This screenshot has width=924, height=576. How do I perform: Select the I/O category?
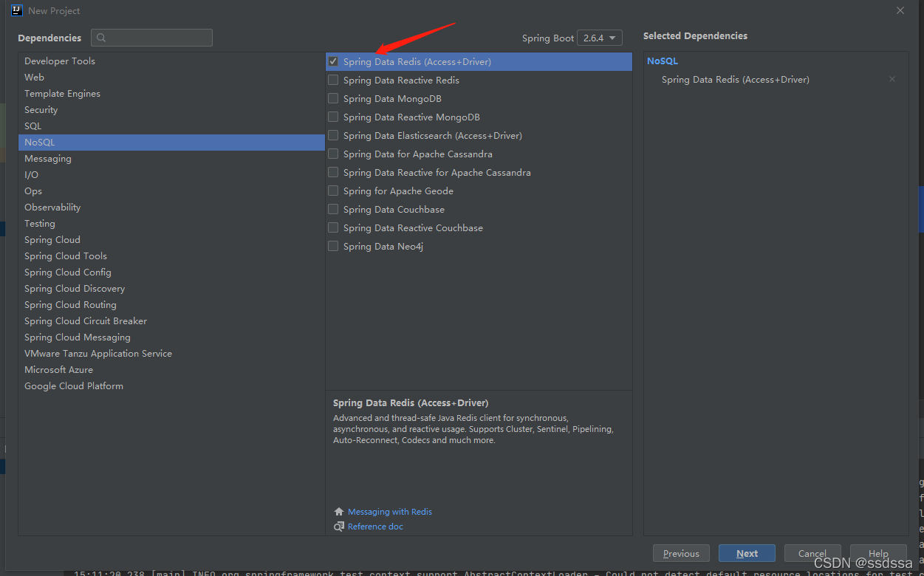click(x=171, y=175)
